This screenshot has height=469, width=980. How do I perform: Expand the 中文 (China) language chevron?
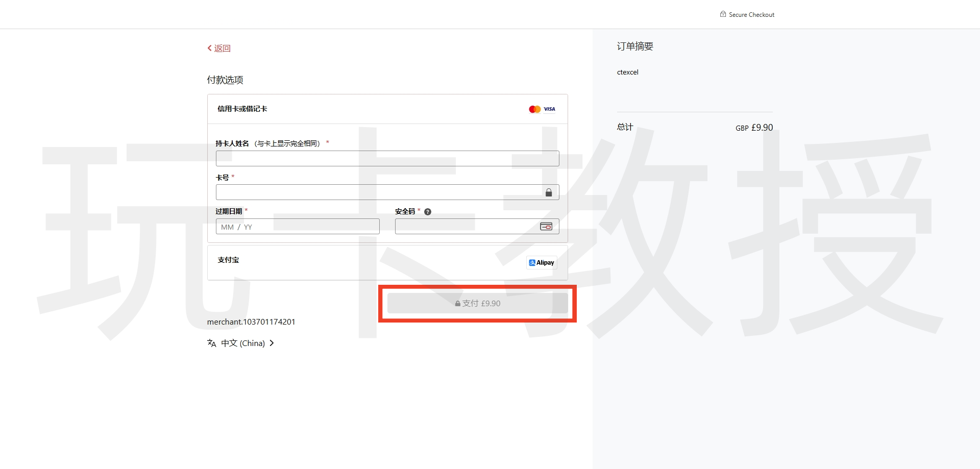pos(272,343)
